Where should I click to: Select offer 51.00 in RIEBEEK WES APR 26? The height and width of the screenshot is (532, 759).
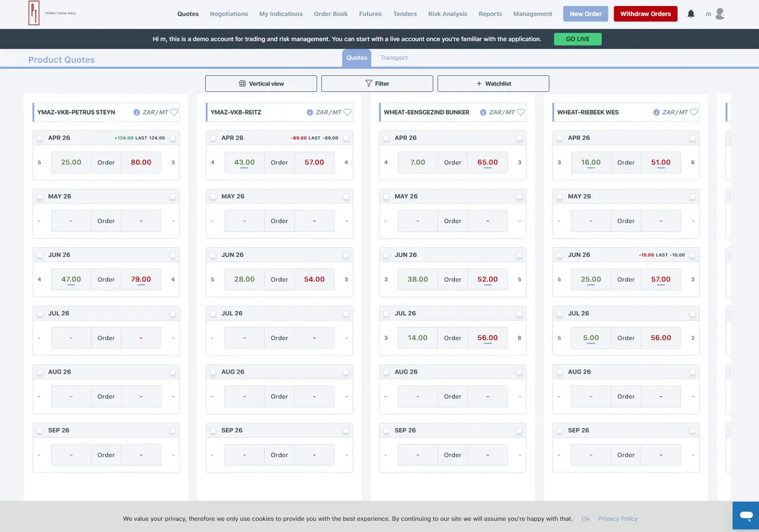coord(661,163)
